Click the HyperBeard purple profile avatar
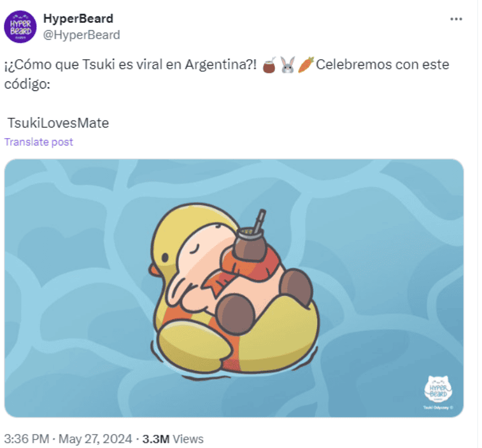The image size is (482, 448). pyautogui.click(x=20, y=27)
